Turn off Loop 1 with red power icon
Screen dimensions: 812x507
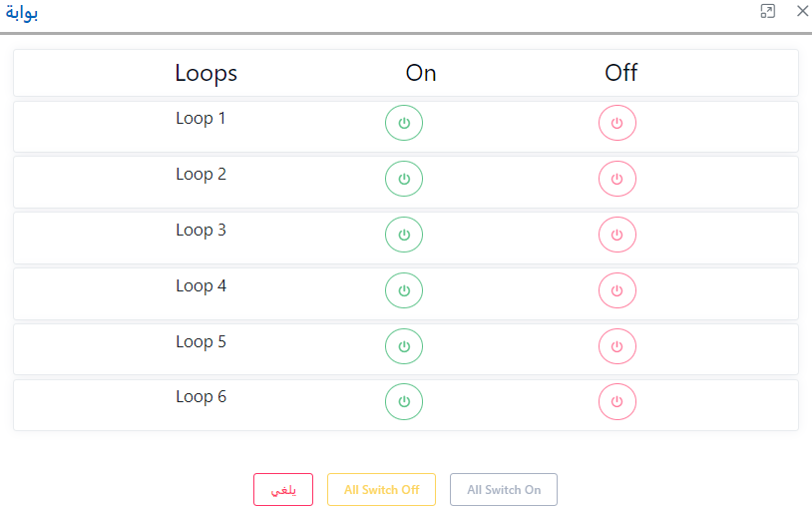coord(616,124)
